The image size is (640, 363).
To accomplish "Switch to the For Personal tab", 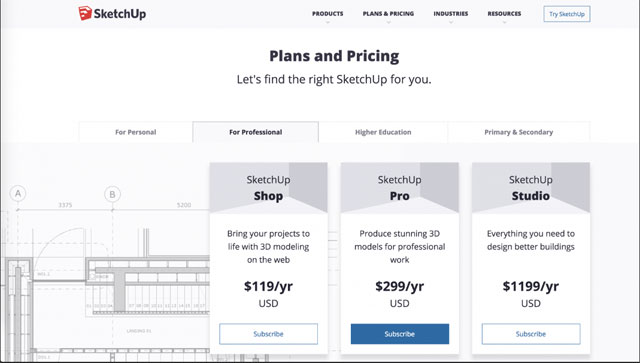I will pos(136,132).
